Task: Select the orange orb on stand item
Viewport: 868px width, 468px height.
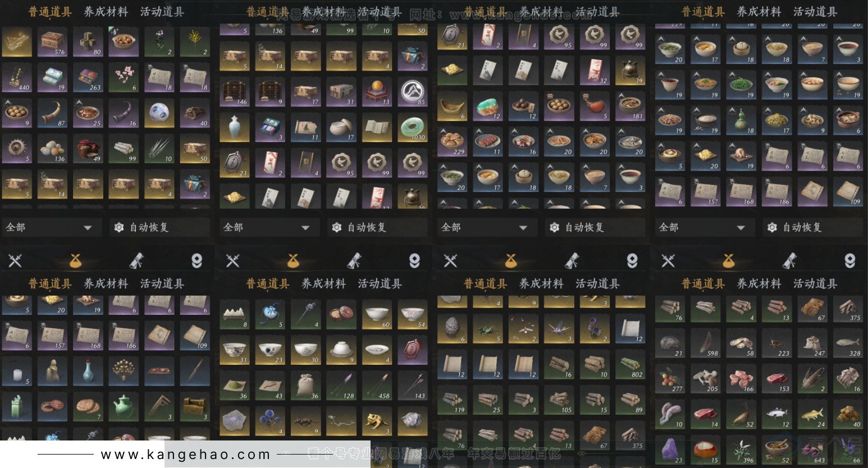Action: pos(377,92)
